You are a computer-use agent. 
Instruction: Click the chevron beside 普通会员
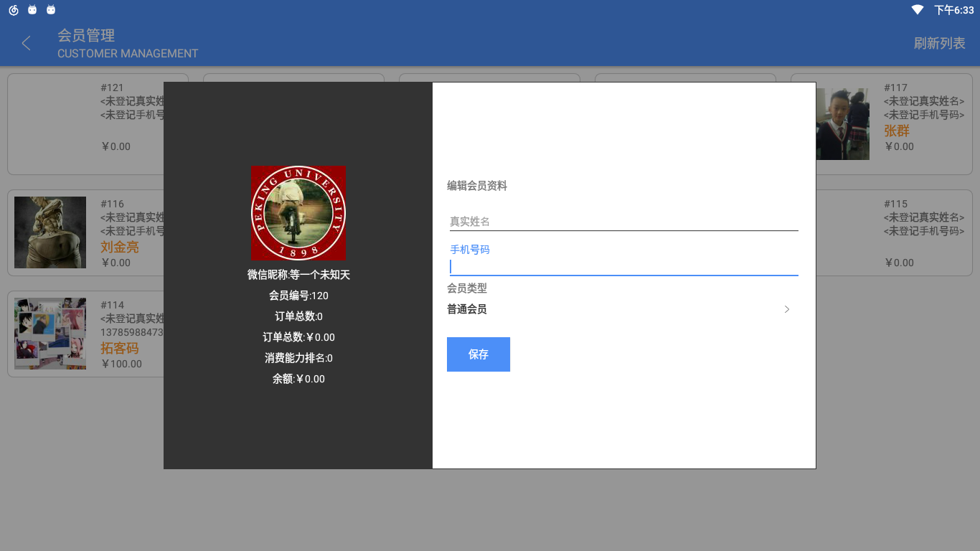[787, 309]
